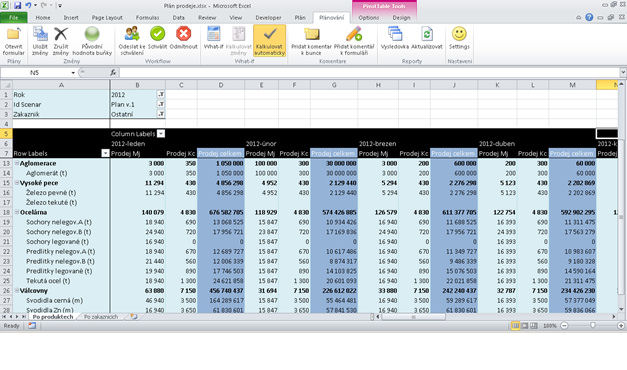Screen dimensions: 627x370
Task: Switch to the Page Layout ribbon tab
Action: pos(107,18)
